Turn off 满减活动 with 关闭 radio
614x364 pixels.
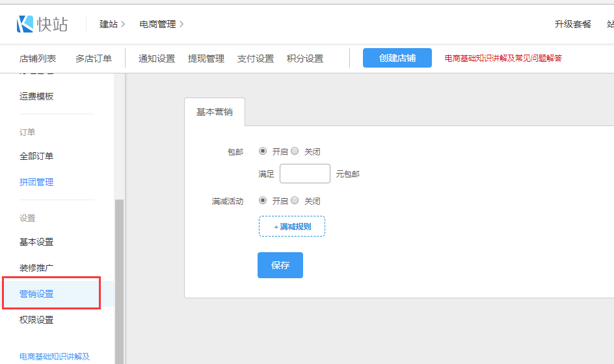pyautogui.click(x=295, y=200)
